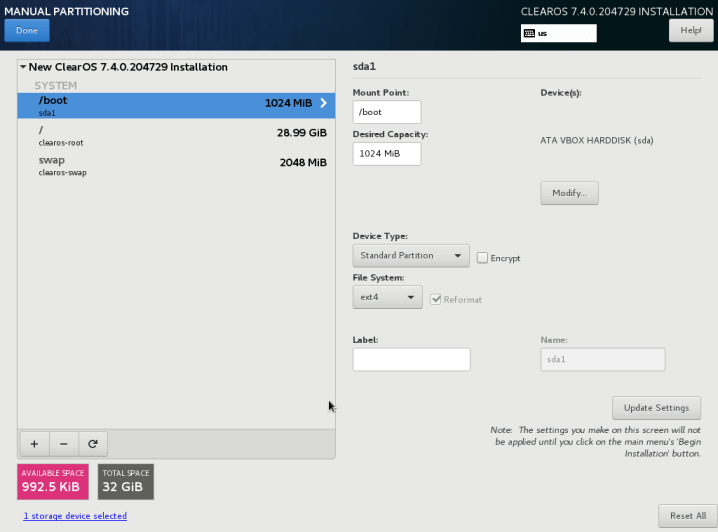The image size is (718, 532).
Task: Toggle the Encrypt checkbox
Action: tap(482, 258)
